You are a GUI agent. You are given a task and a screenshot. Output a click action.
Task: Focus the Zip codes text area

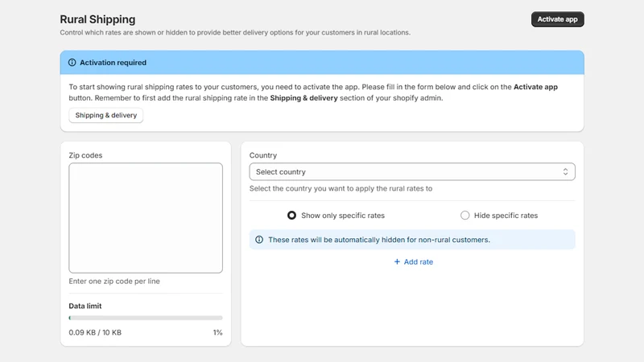pyautogui.click(x=146, y=218)
